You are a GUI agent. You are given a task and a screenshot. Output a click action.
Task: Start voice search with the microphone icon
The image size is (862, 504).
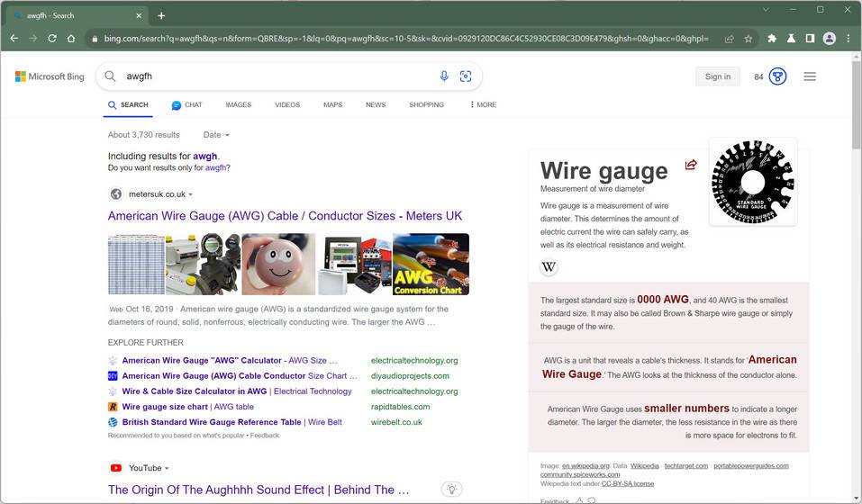coord(444,76)
